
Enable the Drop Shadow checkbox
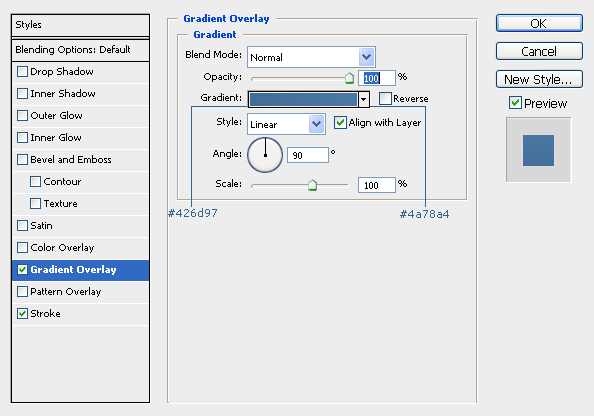point(22,72)
